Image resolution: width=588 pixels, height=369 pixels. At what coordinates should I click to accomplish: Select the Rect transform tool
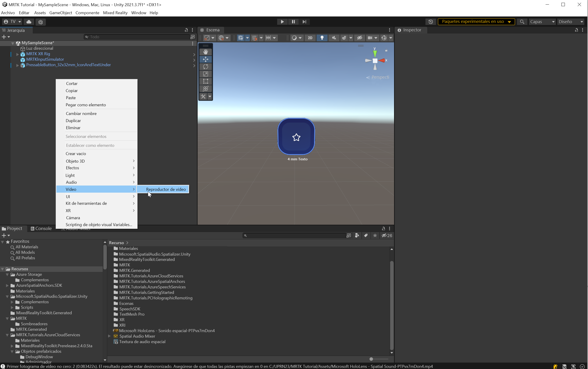205,81
